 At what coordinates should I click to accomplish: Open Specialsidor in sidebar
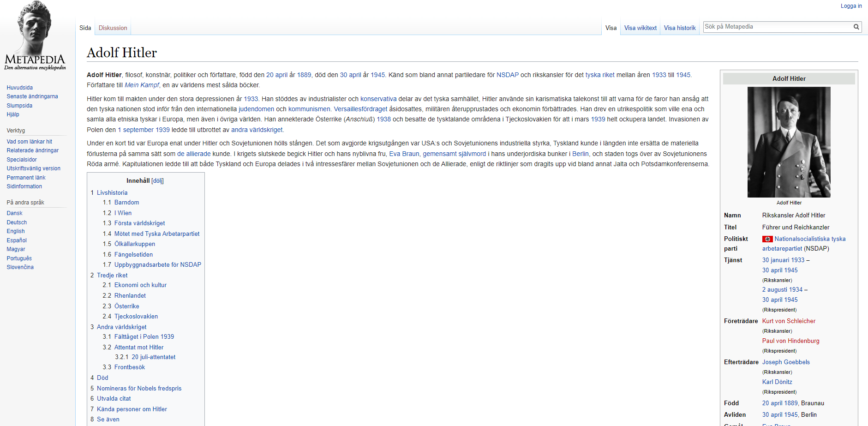click(22, 160)
